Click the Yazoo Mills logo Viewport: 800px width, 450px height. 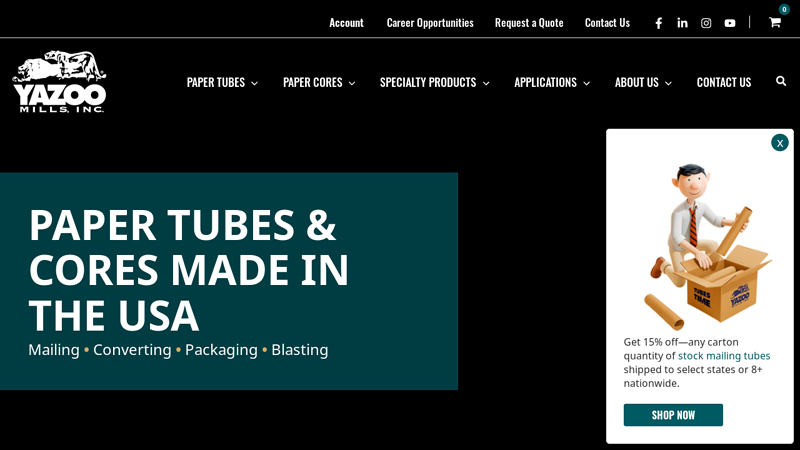59,81
